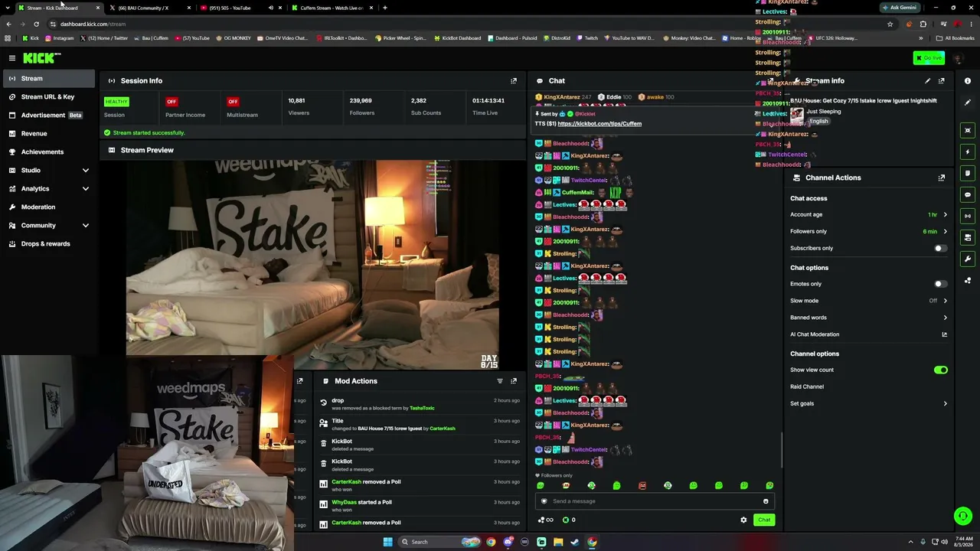Open the AI Chat Moderation external link icon
The image size is (980, 551).
tap(944, 334)
